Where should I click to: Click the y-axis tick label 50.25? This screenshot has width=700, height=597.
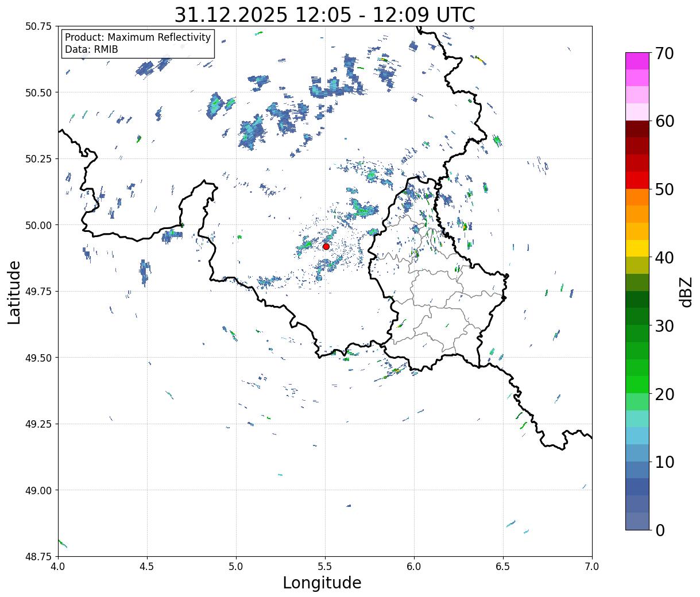pos(38,159)
